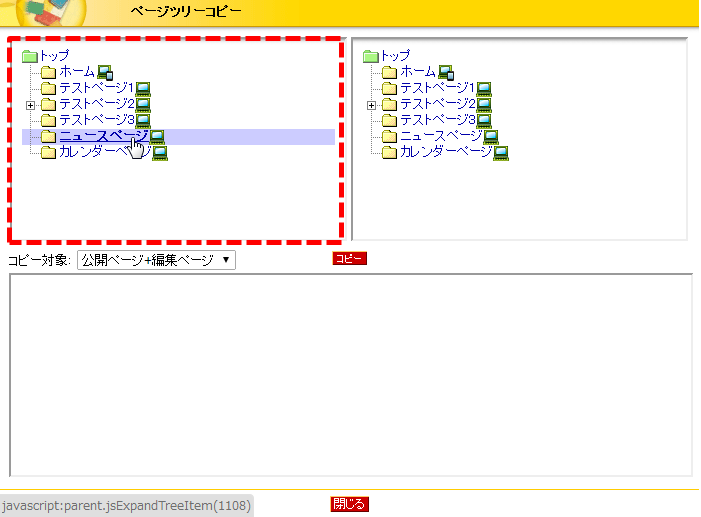Click the green トップ folder icon in right tree
Screen dimensions: 701x517
pyautogui.click(x=371, y=56)
